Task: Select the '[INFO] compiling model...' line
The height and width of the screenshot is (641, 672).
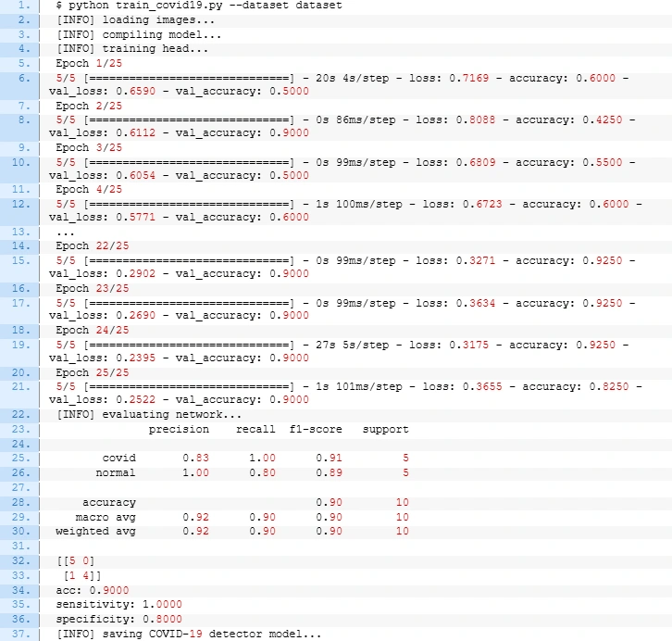Action: click(139, 34)
